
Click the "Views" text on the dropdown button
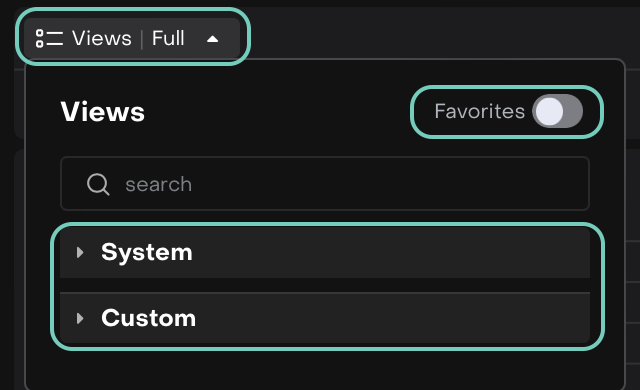point(102,38)
